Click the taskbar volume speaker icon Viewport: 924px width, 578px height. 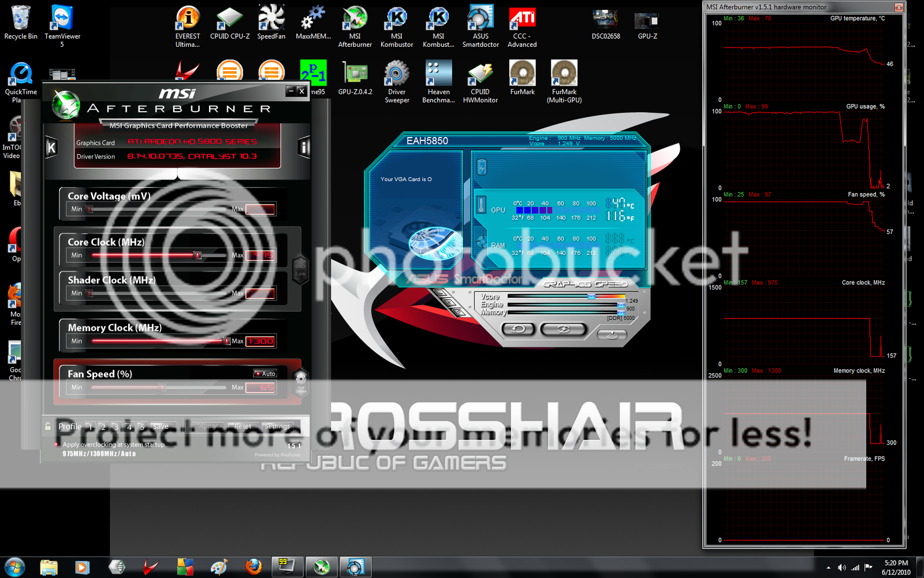(841, 568)
